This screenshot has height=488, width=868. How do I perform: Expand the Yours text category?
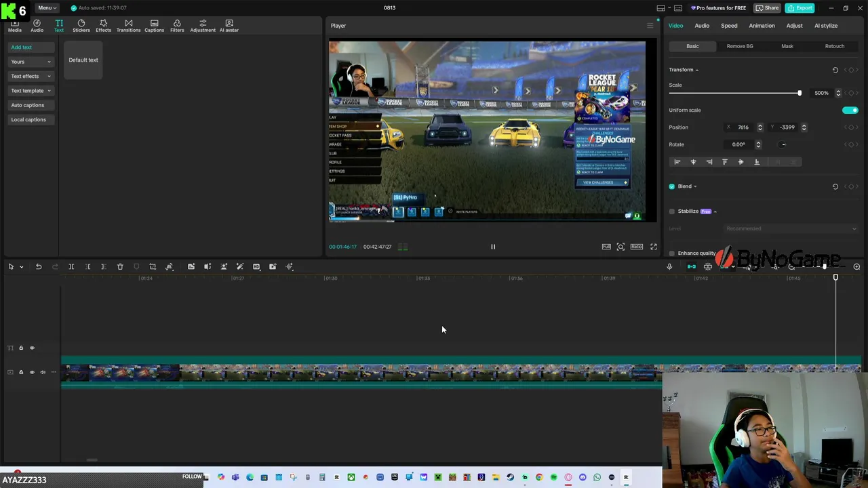pos(31,62)
